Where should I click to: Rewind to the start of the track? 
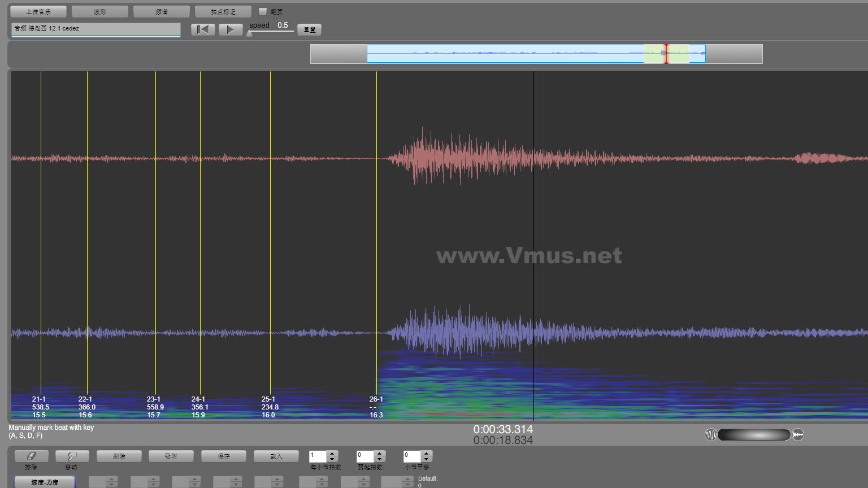click(203, 29)
